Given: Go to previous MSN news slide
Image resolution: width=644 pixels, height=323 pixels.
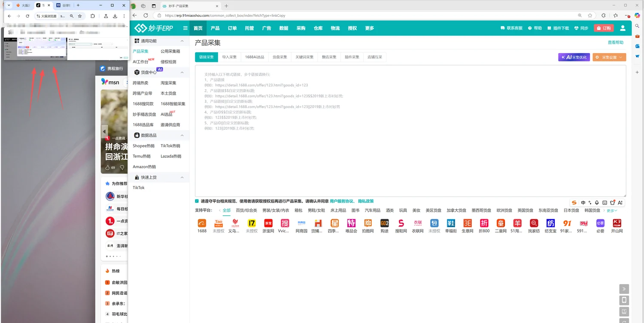Looking at the screenshot, I should click(x=104, y=131).
